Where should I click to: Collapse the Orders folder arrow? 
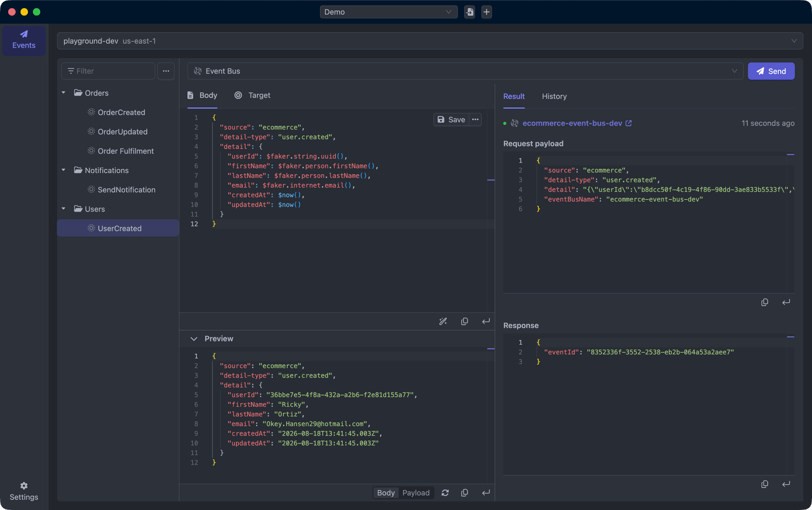pos(63,93)
